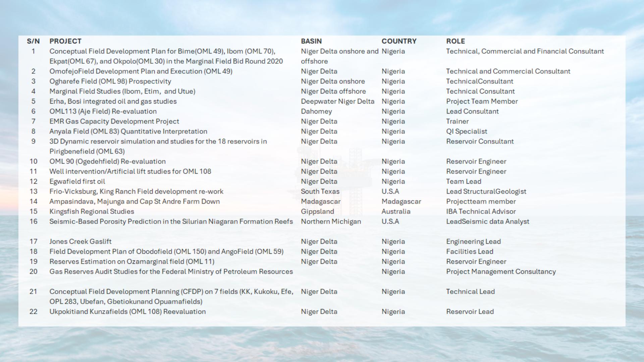Click 'Field Development Plan of Obodofield' project
The width and height of the screenshot is (644, 362).
coord(166,251)
